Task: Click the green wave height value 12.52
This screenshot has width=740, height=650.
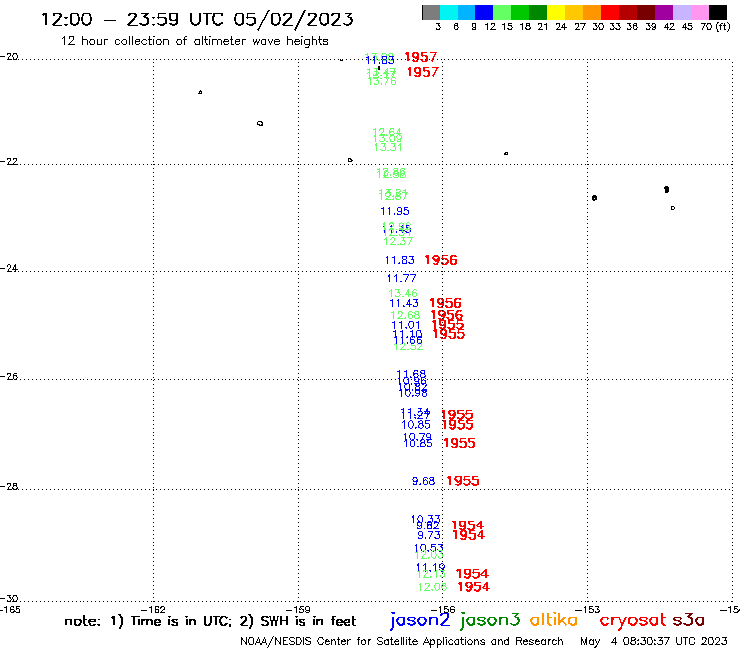Action: pyautogui.click(x=409, y=347)
